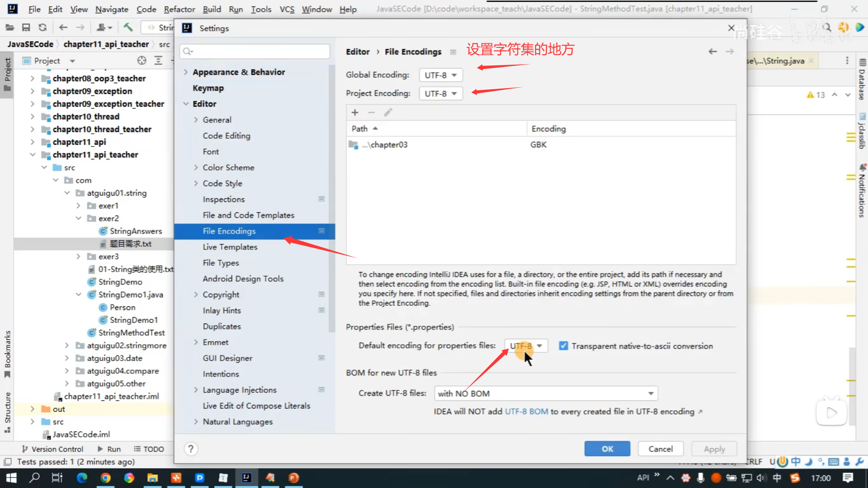Click the Select Opened File target icon

pyautogui.click(x=142, y=61)
